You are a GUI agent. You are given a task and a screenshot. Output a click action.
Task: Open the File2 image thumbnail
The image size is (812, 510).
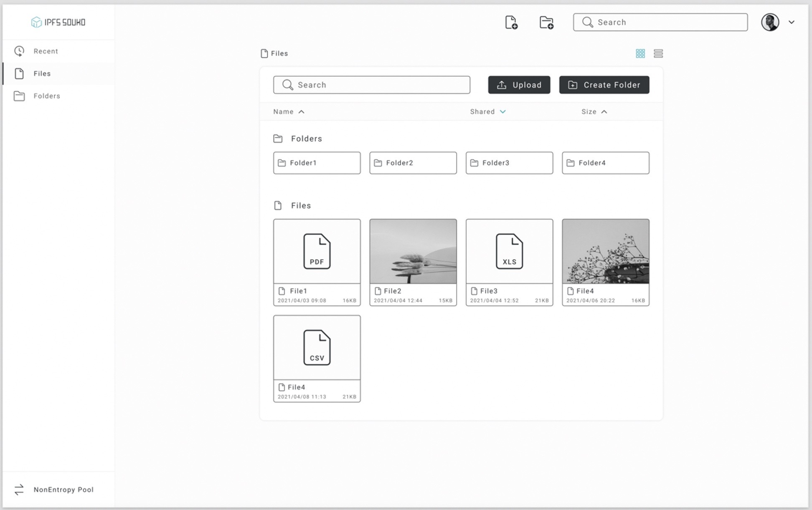[413, 251]
